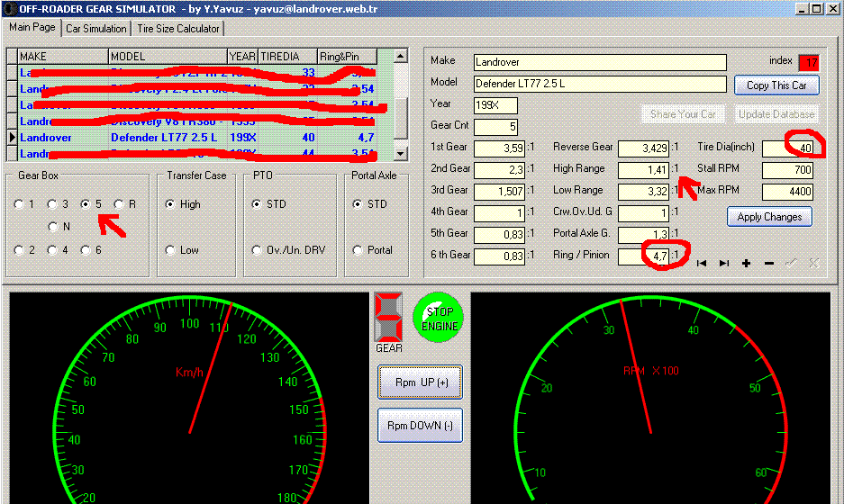Click the High Range ratio field
This screenshot has width=844, height=504.
643,170
